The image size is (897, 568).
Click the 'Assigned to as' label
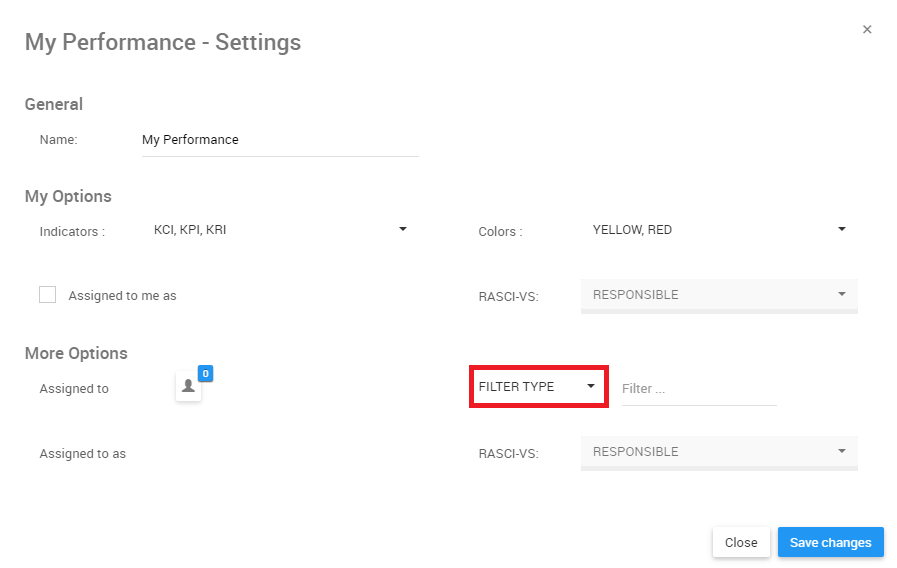tap(83, 454)
